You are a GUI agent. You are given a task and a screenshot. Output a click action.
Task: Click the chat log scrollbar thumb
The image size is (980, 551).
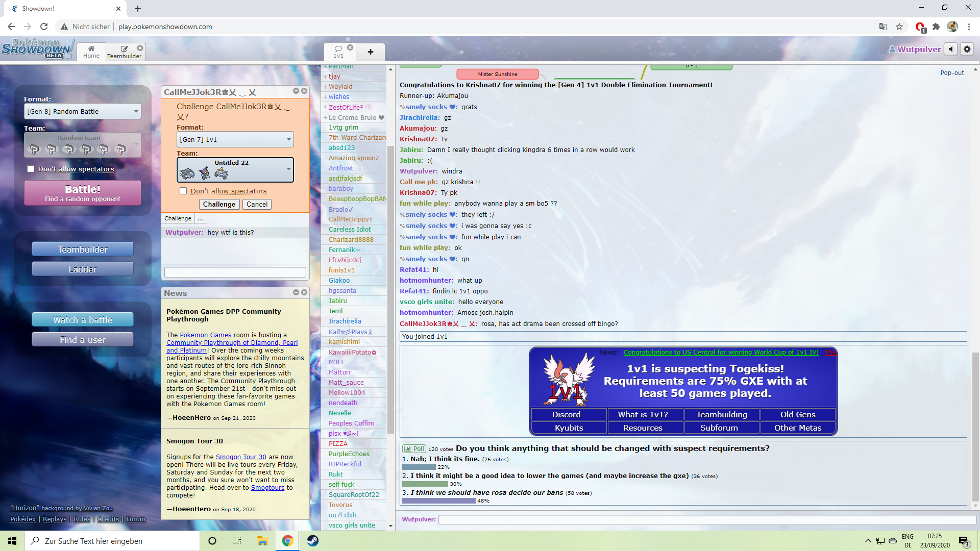pos(975,427)
